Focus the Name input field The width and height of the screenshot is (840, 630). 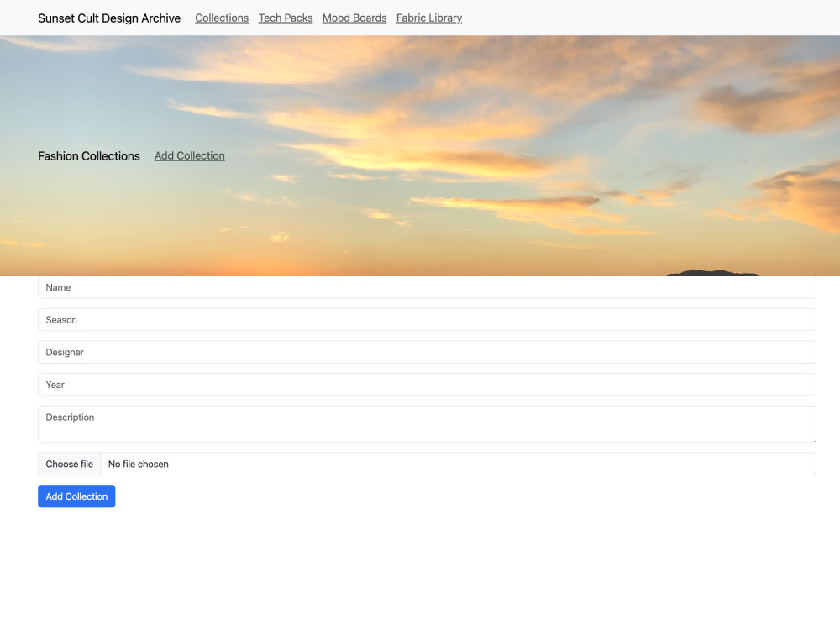[427, 287]
